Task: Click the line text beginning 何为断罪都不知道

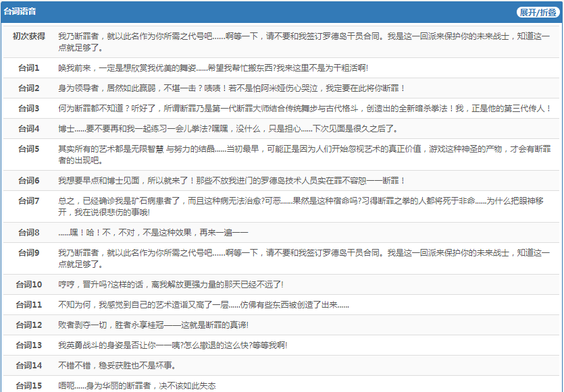Action: click(305, 109)
